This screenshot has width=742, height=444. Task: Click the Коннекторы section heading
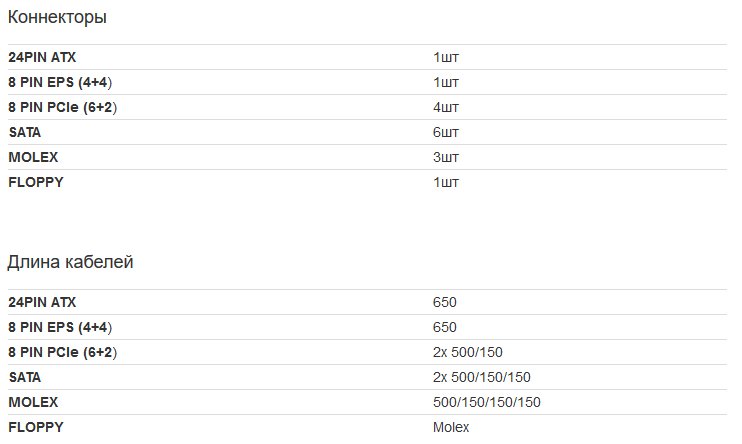pyautogui.click(x=57, y=17)
